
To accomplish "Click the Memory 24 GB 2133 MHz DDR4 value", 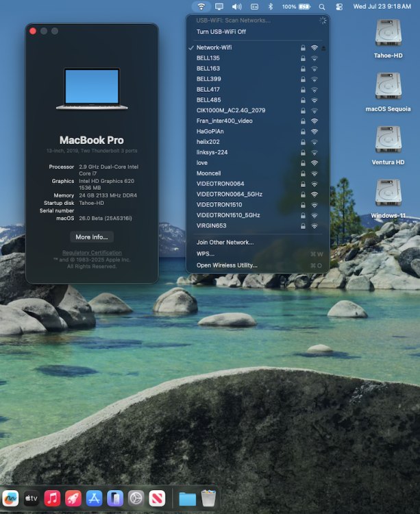I will tap(108, 196).
